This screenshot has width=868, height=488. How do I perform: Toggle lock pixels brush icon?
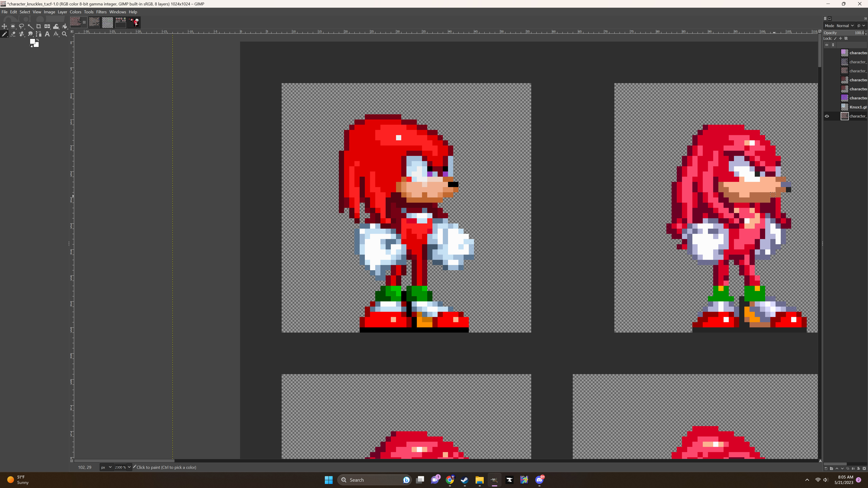(x=835, y=38)
